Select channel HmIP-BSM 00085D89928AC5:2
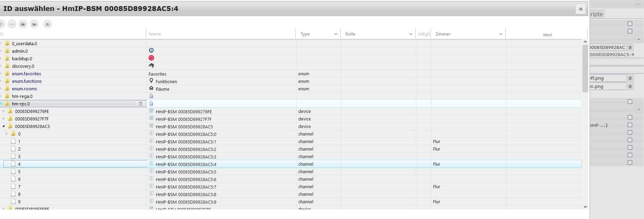The height and width of the screenshot is (219, 644). tap(291, 149)
